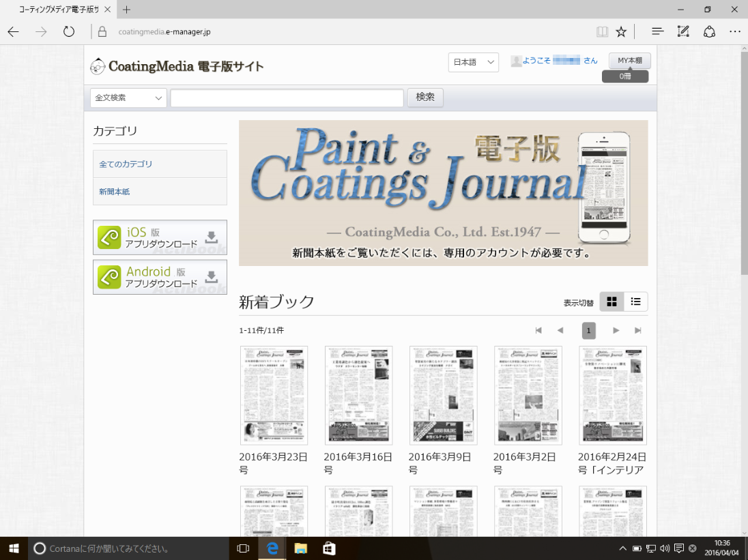Refresh the current page
This screenshot has height=560, width=748.
[x=69, y=32]
